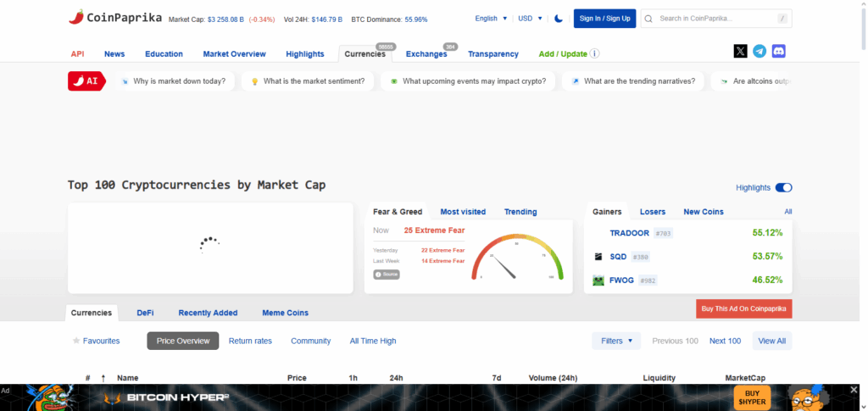Open the Discord server icon
The image size is (868, 411).
778,52
